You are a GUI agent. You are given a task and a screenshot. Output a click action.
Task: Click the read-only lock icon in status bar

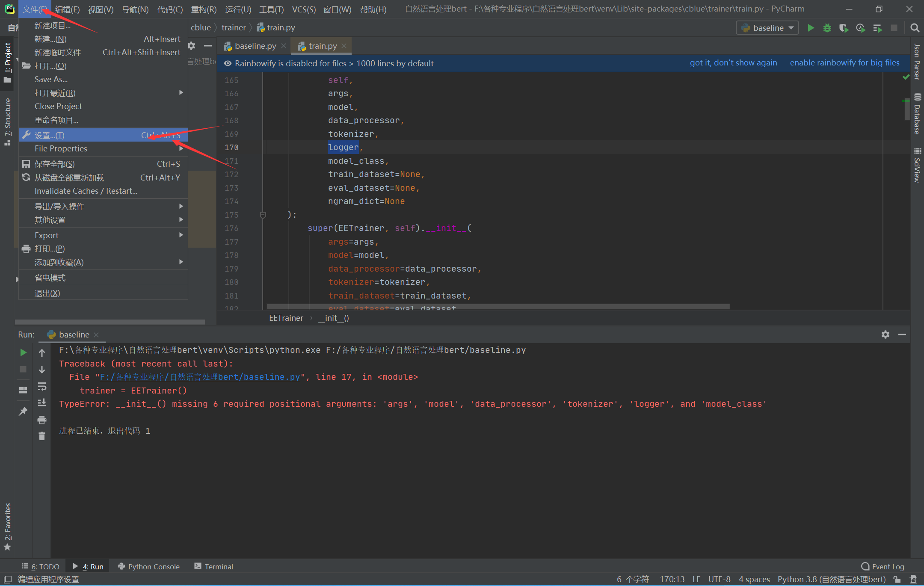click(897, 580)
